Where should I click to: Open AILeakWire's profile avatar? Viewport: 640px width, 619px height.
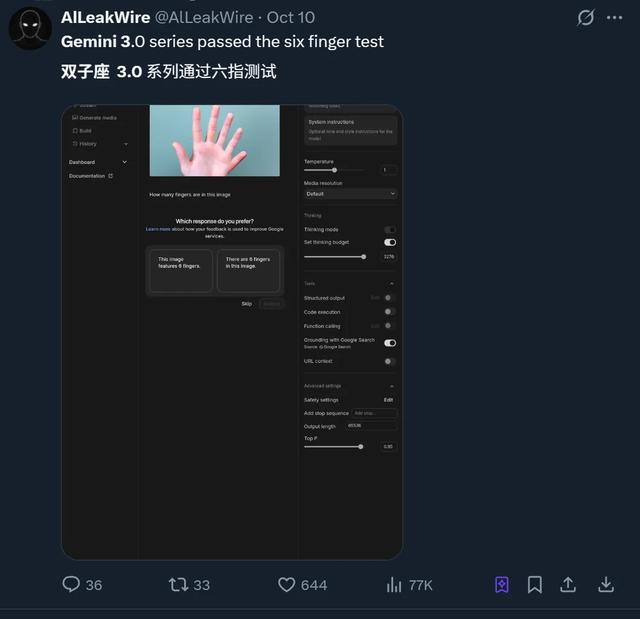coord(30,29)
